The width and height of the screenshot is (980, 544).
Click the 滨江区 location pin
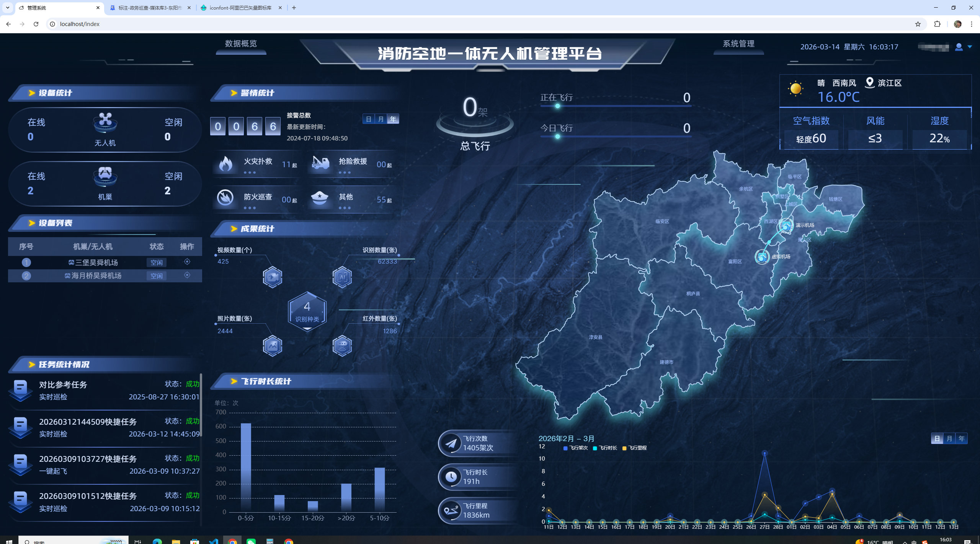point(869,83)
